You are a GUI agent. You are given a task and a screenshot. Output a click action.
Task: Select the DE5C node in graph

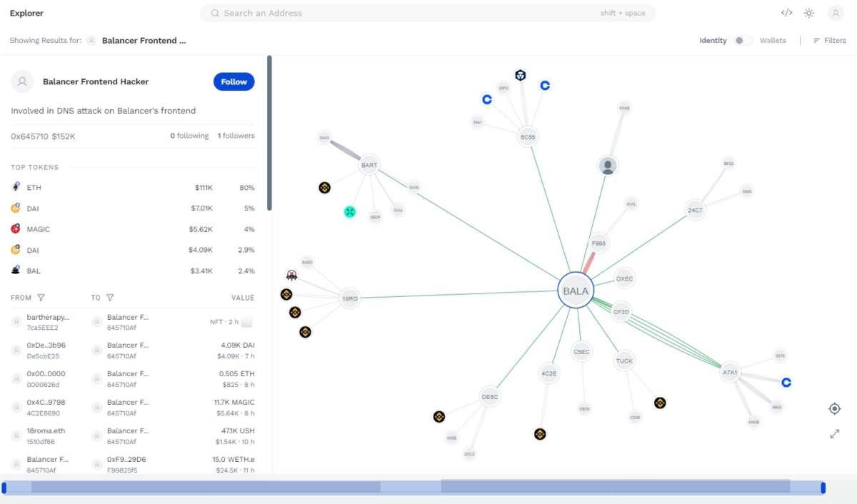[489, 397]
